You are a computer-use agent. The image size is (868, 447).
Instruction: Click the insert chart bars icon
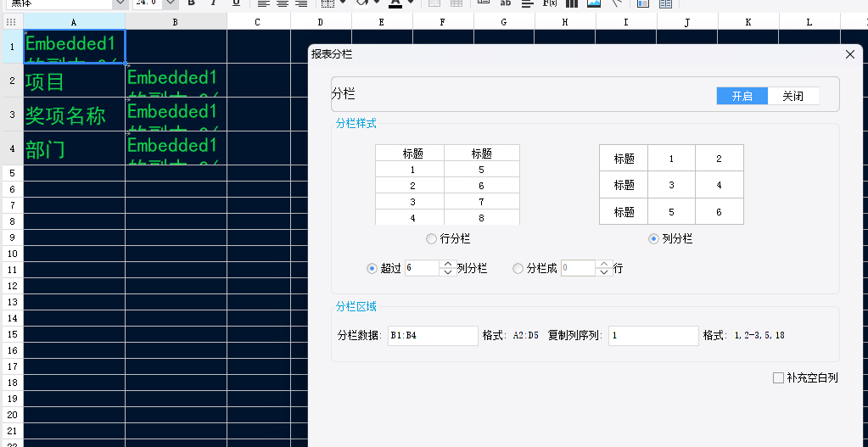click(x=572, y=3)
